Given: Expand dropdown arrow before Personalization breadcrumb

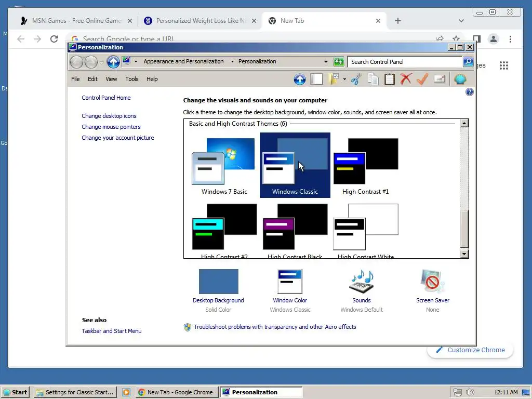Looking at the screenshot, I should click(232, 61).
